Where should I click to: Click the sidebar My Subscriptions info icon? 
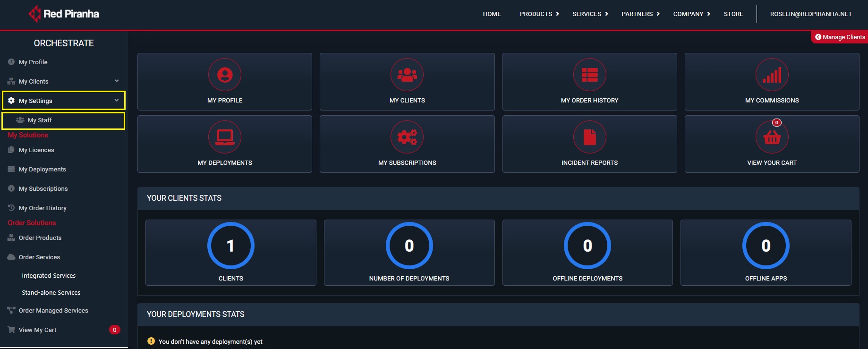click(11, 188)
